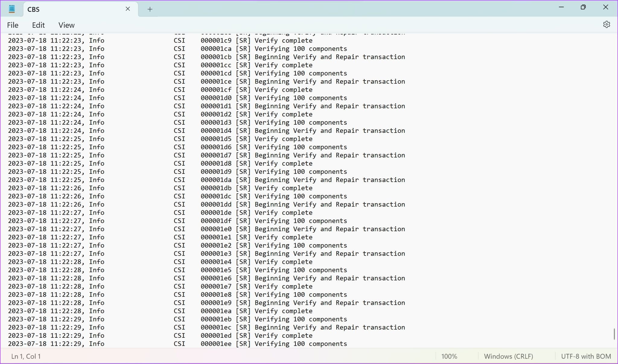Screen dimensions: 618x364
Task: Click log line with ID 000001cd
Action: (177, 73)
